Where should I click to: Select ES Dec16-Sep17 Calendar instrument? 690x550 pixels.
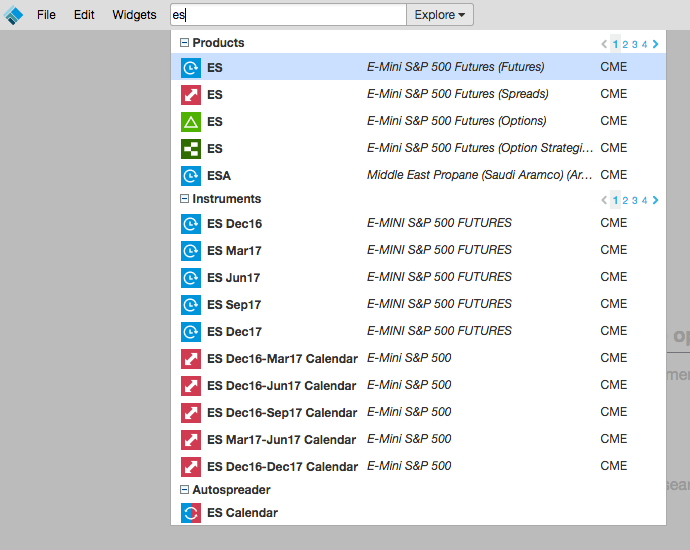click(418, 412)
